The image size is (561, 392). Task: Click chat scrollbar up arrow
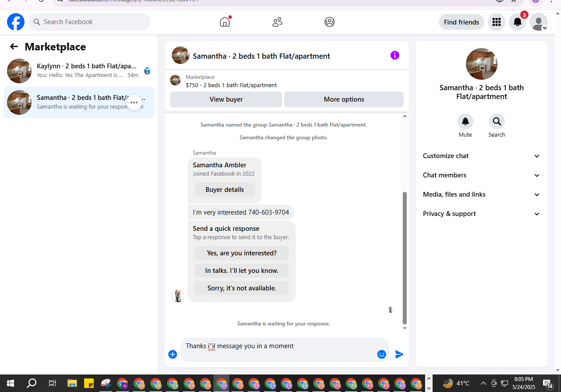[405, 116]
